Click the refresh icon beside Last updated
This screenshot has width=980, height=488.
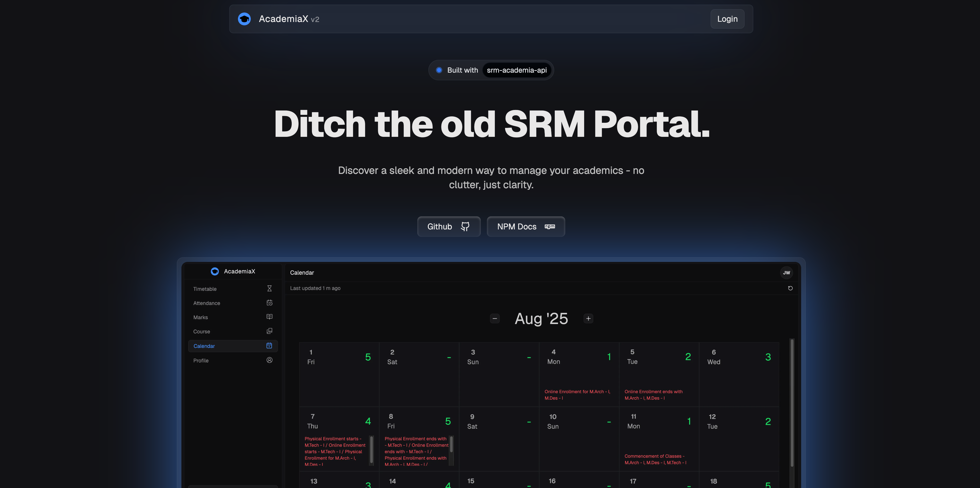tap(790, 288)
